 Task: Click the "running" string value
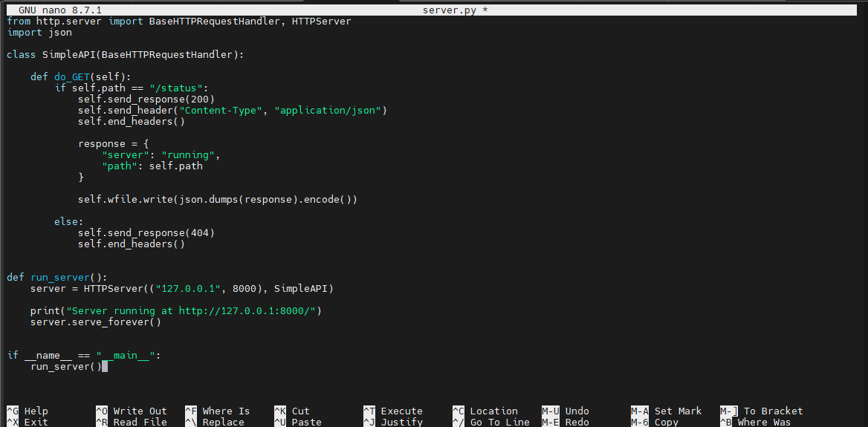tap(188, 155)
